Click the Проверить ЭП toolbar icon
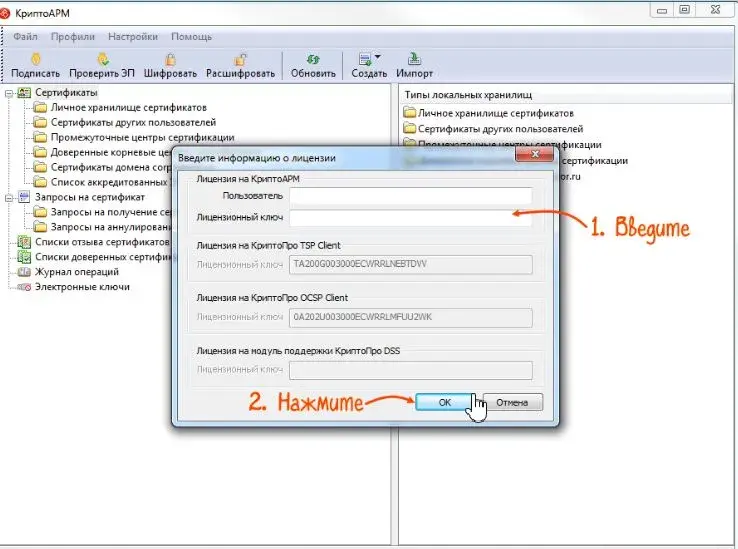 coord(103,59)
